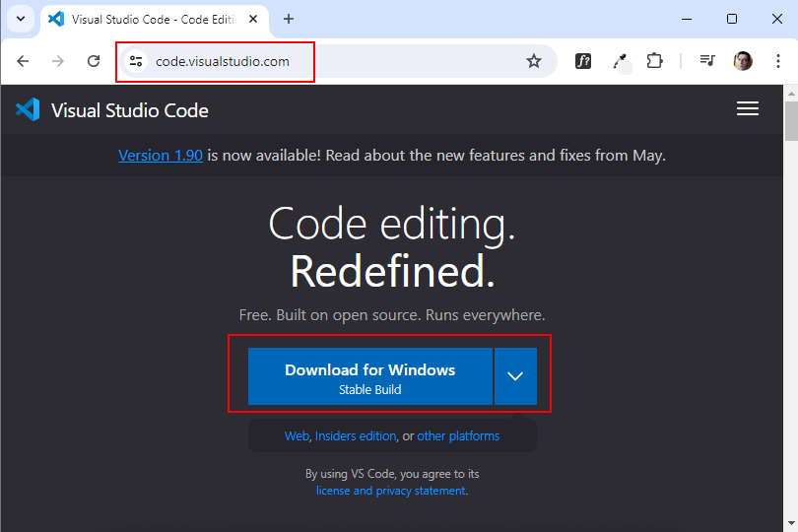Open the font identifier extension icon
Viewport: 798px width, 532px height.
tap(582, 62)
